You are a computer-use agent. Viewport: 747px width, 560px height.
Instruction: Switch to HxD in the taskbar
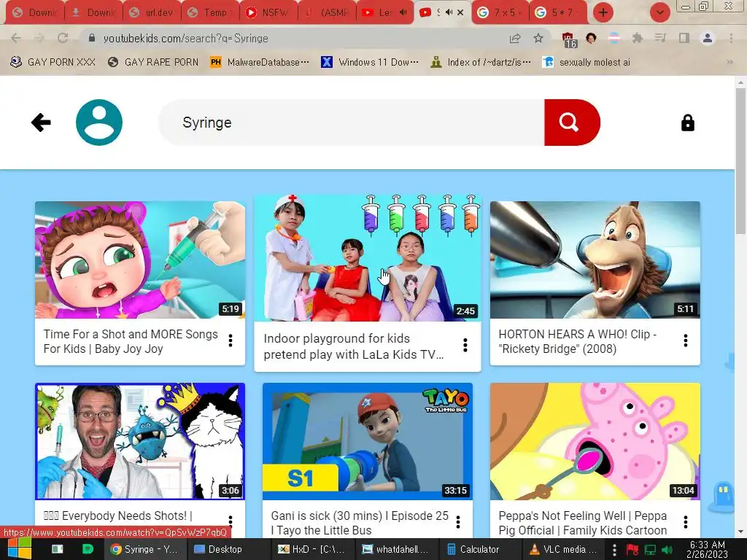point(311,549)
